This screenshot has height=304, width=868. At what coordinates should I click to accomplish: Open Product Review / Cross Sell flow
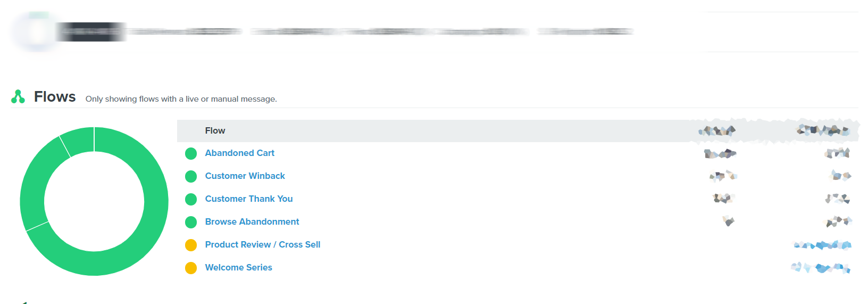click(x=263, y=244)
